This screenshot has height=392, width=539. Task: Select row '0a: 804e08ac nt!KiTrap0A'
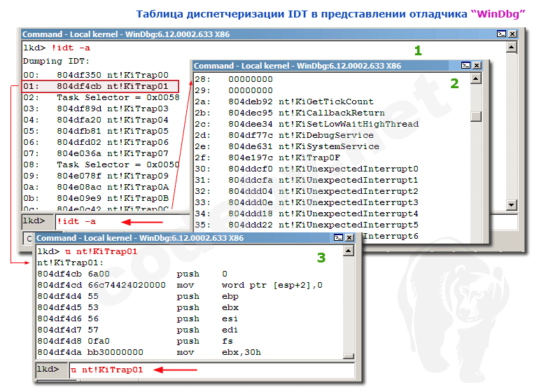click(x=96, y=187)
